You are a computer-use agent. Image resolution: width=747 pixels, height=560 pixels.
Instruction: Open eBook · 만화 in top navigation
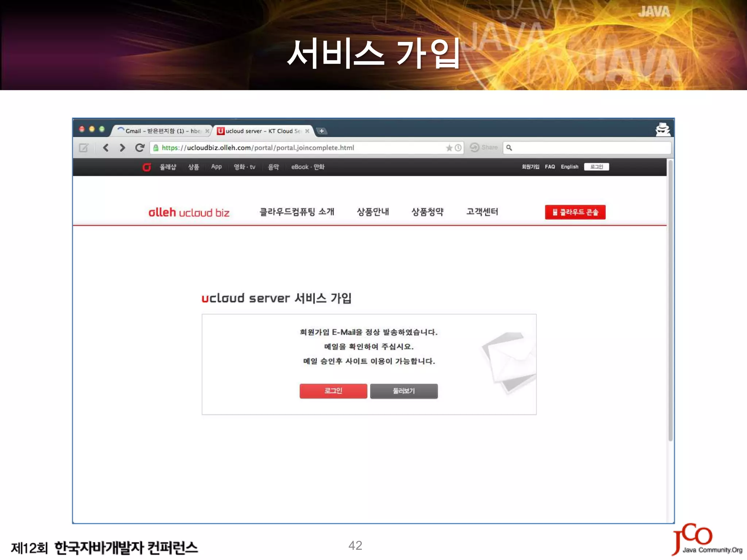(x=307, y=167)
